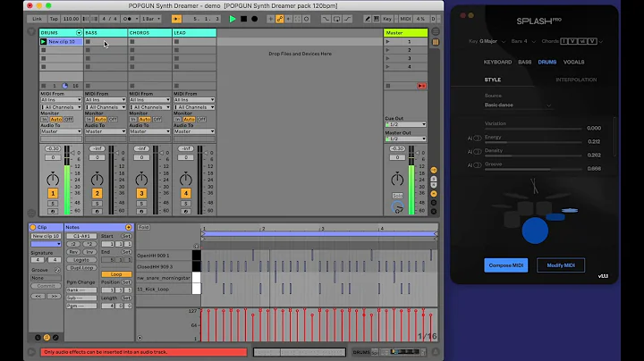Viewport: 644px width, 361px height.
Task: Click the Stop All Clips red button
Action: click(x=421, y=86)
